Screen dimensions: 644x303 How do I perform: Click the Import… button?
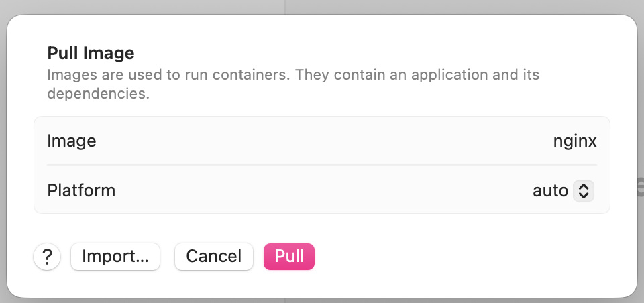pos(115,256)
